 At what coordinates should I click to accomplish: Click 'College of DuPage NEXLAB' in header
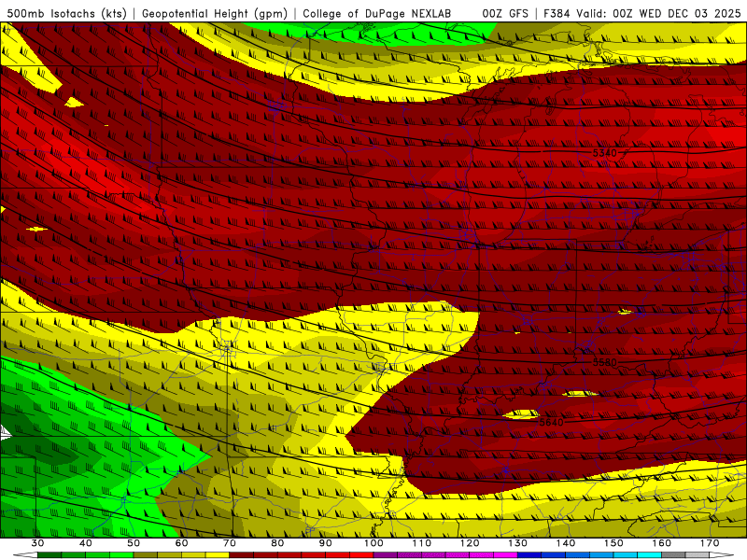(x=377, y=13)
